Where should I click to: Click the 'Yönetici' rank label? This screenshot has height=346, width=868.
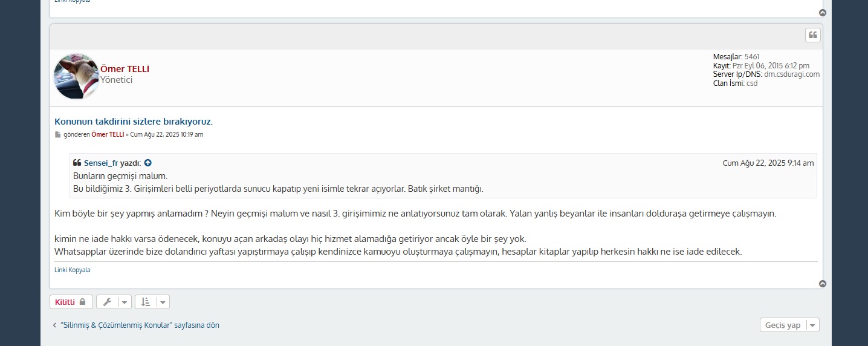(x=116, y=80)
